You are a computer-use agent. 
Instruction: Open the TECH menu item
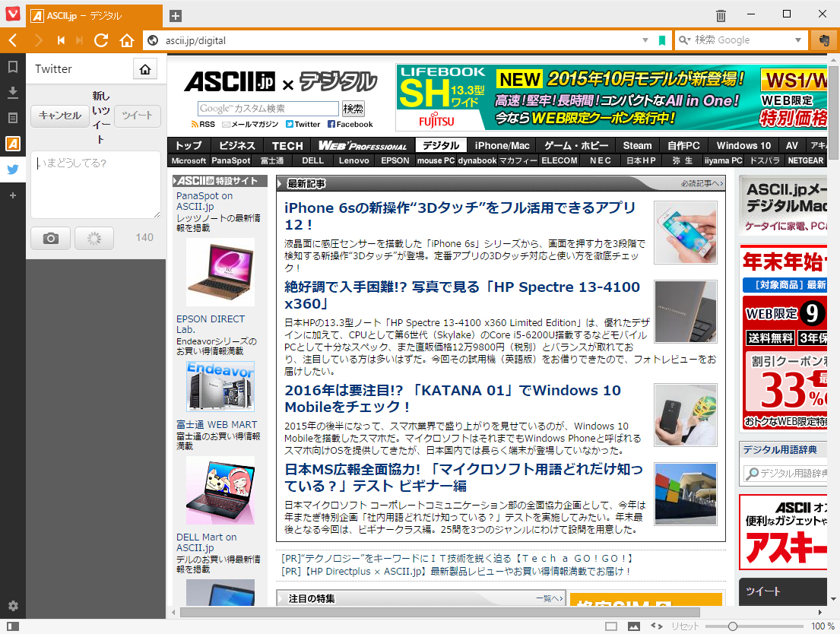287,145
